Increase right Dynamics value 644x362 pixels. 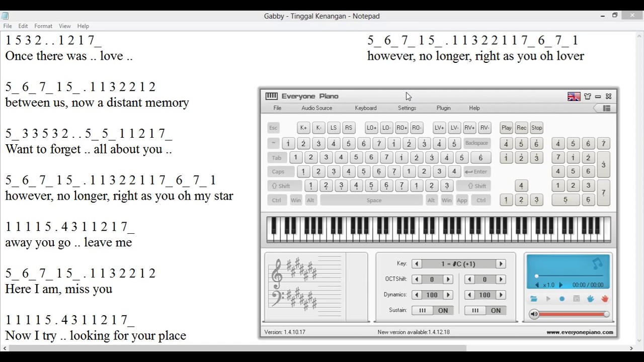501,295
